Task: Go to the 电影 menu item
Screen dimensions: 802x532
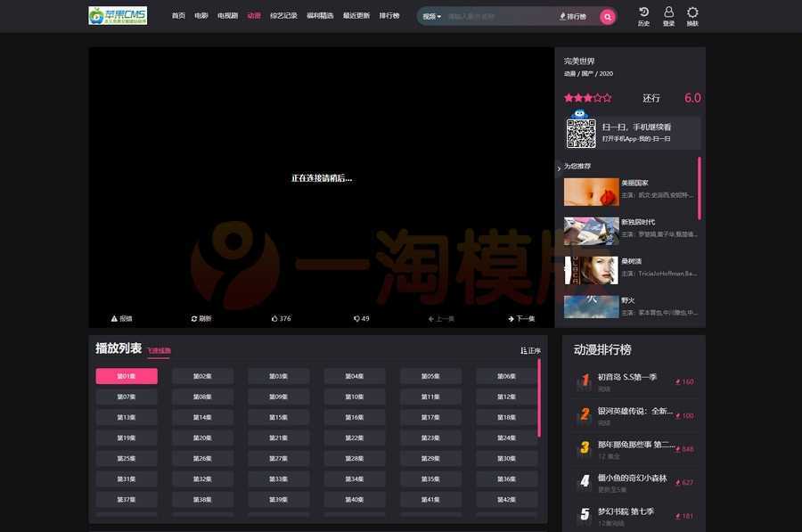Action: pyautogui.click(x=201, y=16)
